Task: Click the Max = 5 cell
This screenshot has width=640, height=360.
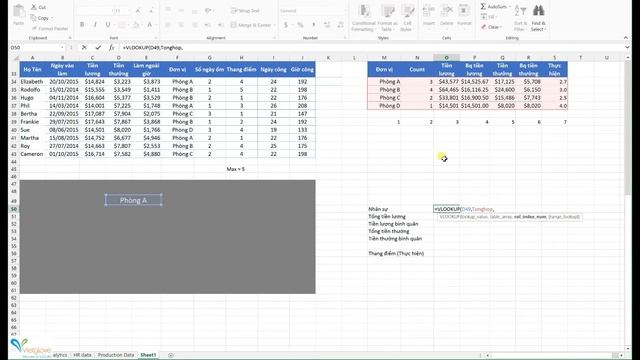Action: [x=236, y=169]
